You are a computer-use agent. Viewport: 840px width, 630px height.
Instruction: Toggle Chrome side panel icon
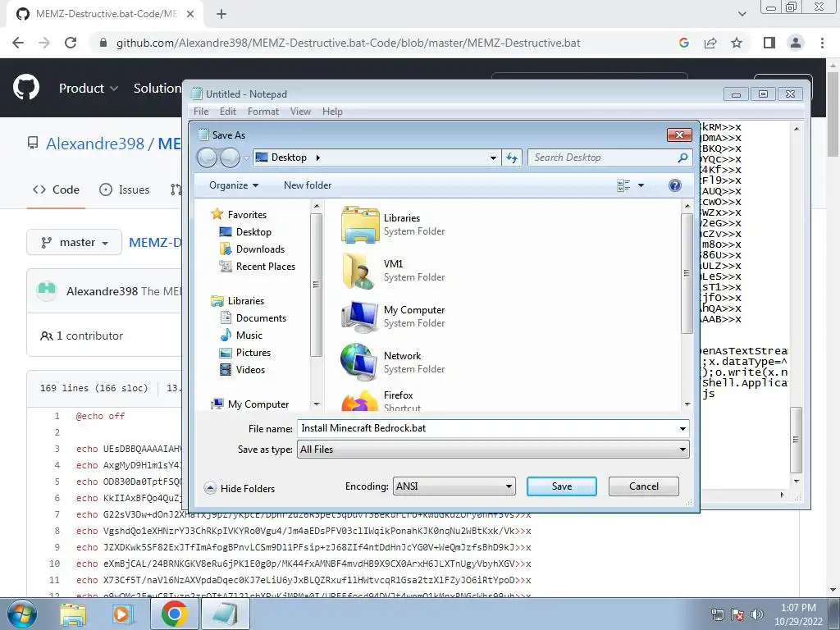pos(769,43)
